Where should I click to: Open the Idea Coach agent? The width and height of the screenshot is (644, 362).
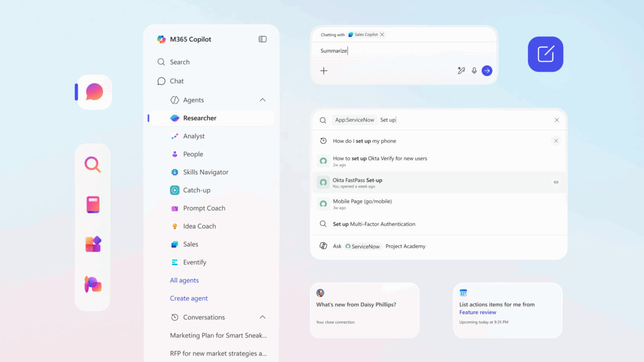198,226
